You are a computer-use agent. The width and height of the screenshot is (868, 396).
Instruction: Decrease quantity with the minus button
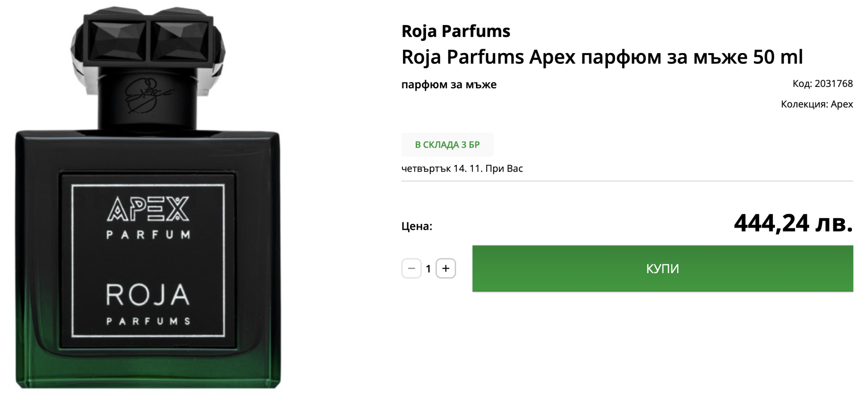(411, 268)
